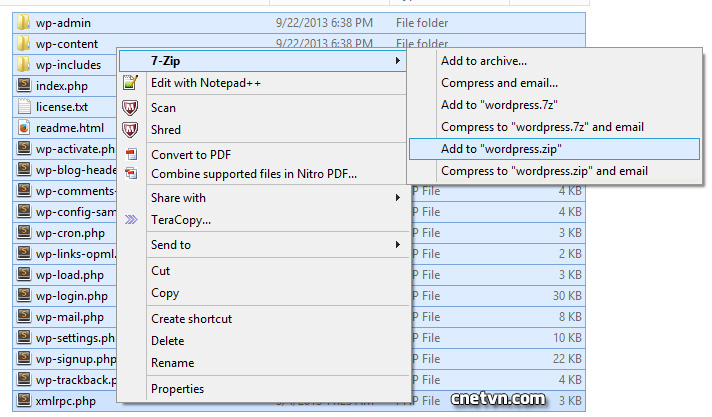Select the license.txt file name
Viewport: 712px width, 417px height.
point(62,107)
